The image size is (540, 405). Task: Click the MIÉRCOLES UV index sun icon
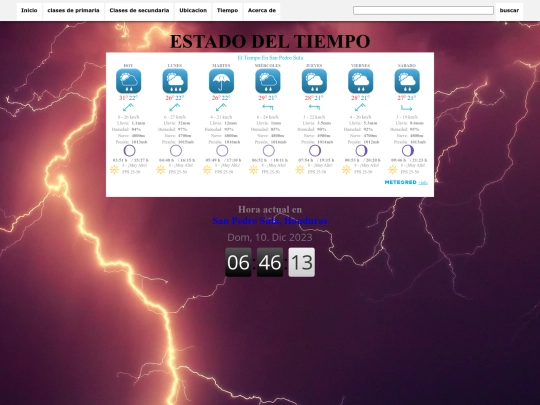pyautogui.click(x=253, y=169)
